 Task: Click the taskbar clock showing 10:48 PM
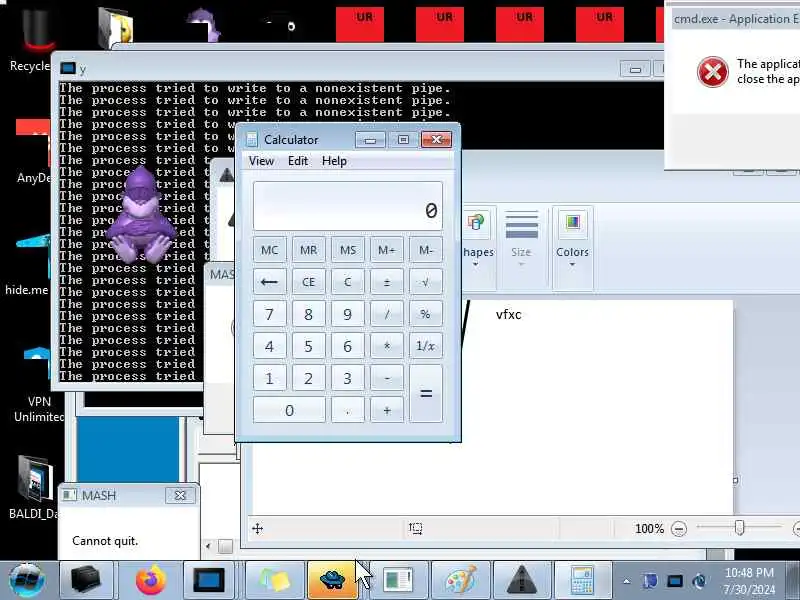(749, 581)
